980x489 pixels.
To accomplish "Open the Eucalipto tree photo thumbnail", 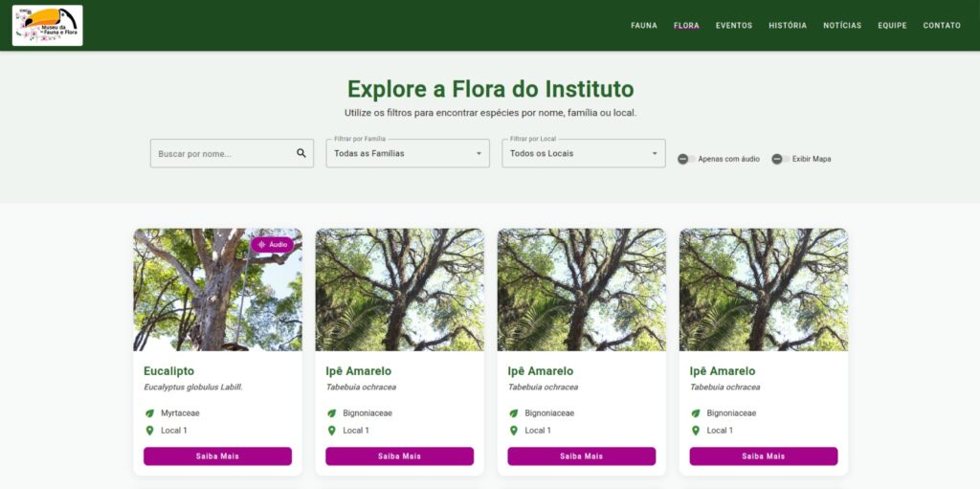I will [x=217, y=290].
